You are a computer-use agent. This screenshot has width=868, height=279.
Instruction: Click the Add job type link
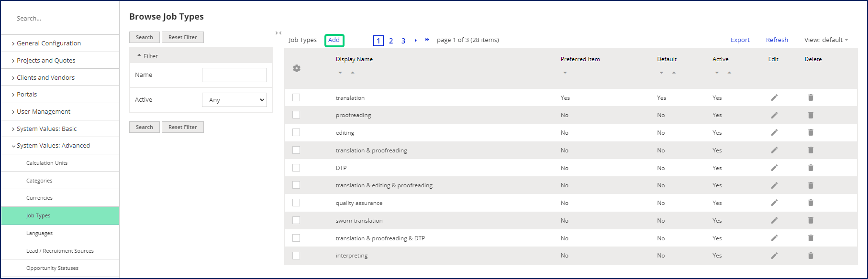[x=334, y=40]
